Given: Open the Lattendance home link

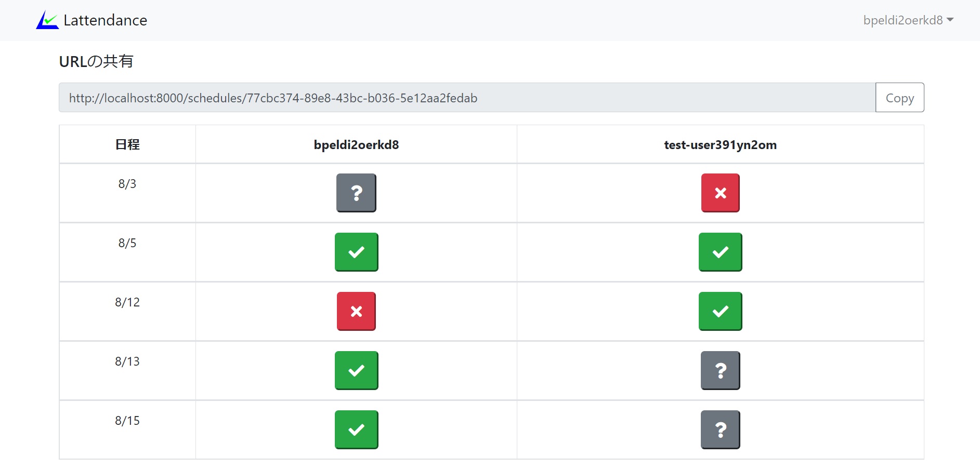Looking at the screenshot, I should (x=92, y=20).
